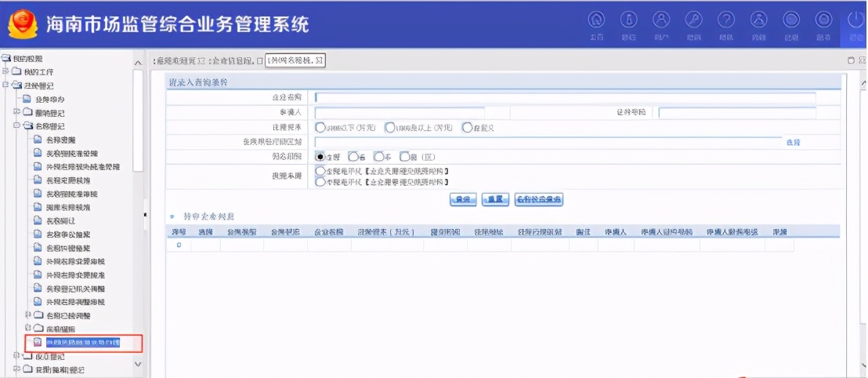Select the upper radio of the two stacked options
Viewport: 868px width, 378px height.
pos(320,171)
